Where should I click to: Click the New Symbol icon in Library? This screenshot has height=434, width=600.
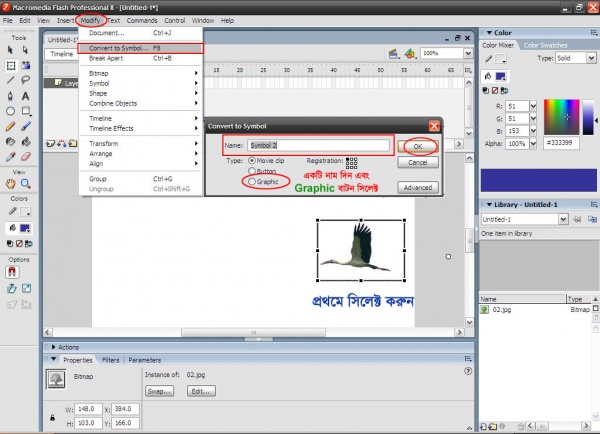[x=484, y=426]
